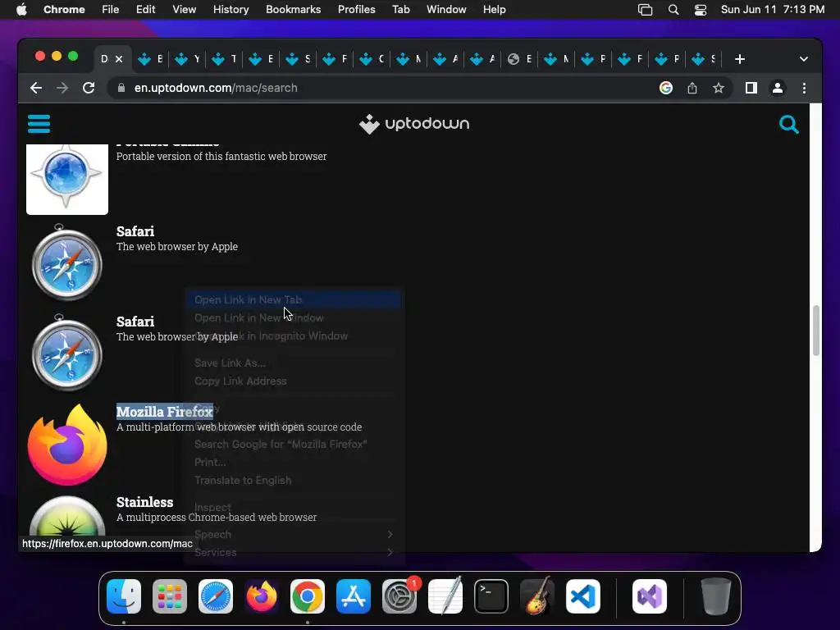
Task: Open the Mozilla Firefox app link
Action: click(164, 412)
